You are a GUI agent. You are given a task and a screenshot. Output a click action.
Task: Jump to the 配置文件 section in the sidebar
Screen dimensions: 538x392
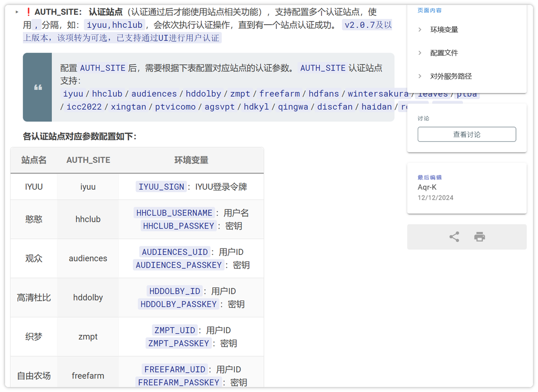[x=444, y=53]
